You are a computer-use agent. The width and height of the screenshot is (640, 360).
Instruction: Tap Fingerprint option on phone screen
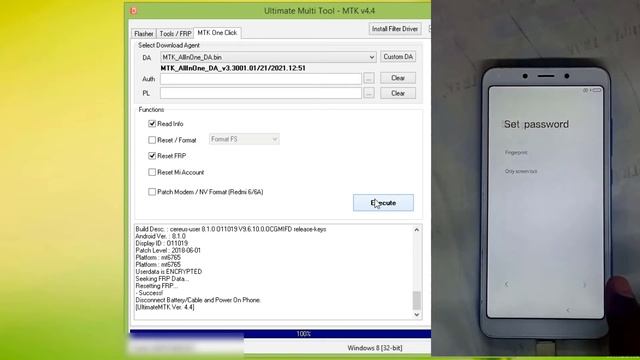coord(516,152)
